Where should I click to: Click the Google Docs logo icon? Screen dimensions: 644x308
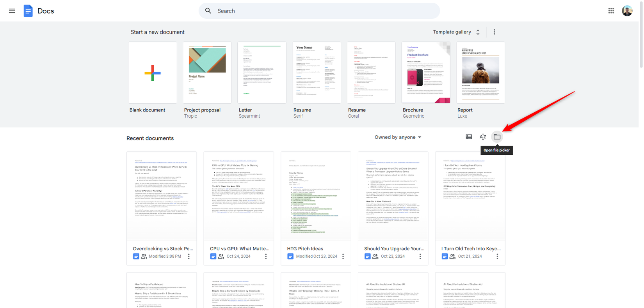28,11
